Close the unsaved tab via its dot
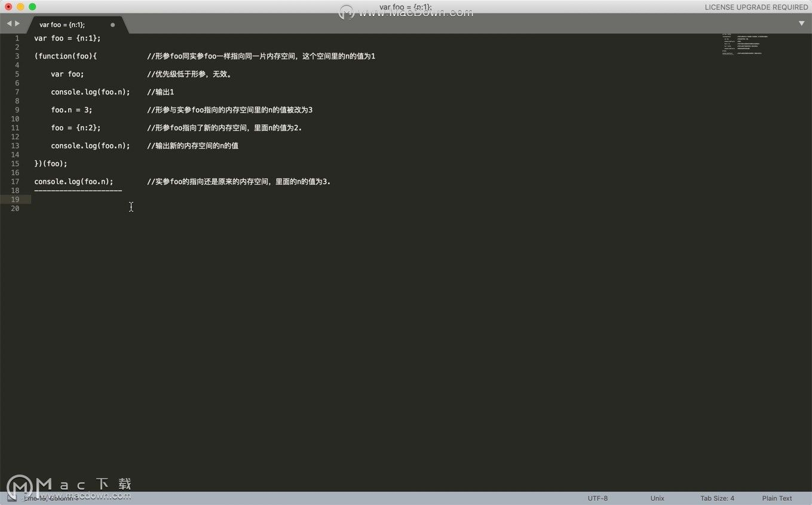Image resolution: width=812 pixels, height=505 pixels. pyautogui.click(x=112, y=25)
